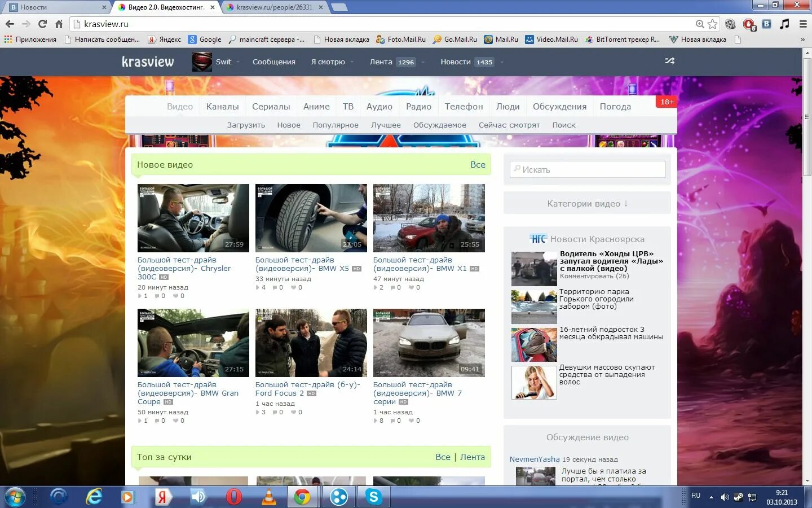Click Лента link in Топ за сутки
Viewport: 812px width, 508px height.
[473, 457]
